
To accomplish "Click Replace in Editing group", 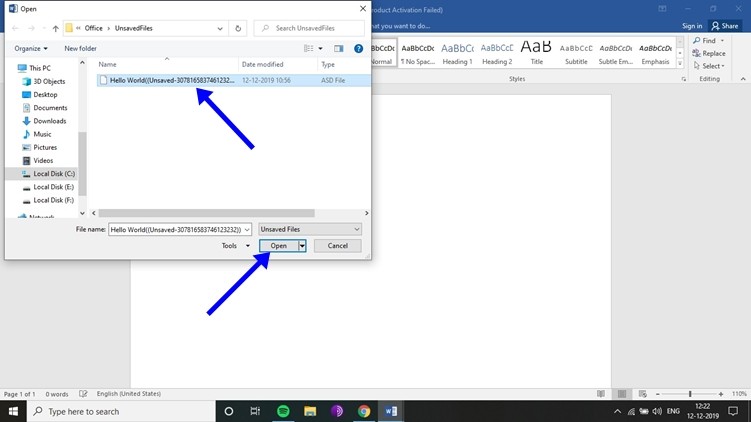I will point(709,53).
